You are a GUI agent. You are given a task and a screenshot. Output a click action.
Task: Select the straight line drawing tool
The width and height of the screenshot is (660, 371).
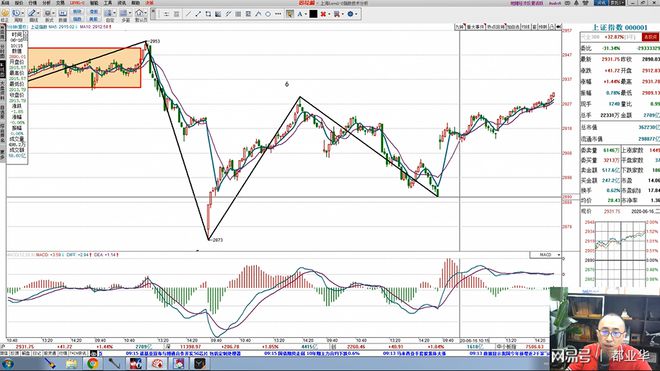tap(188, 14)
